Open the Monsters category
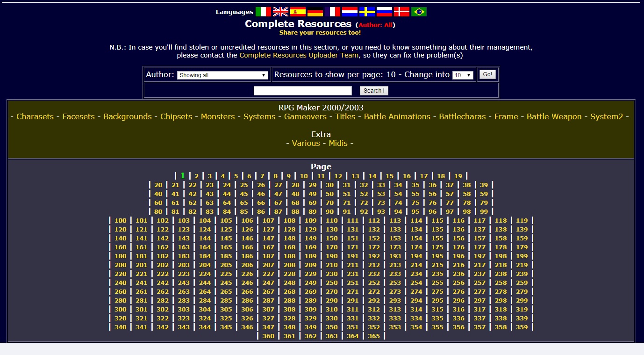 click(x=218, y=116)
